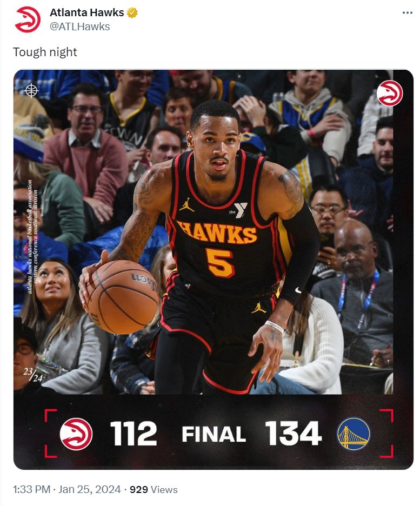Click the @ATLHawks handle
Image resolution: width=420 pixels, height=506 pixels.
(79, 26)
